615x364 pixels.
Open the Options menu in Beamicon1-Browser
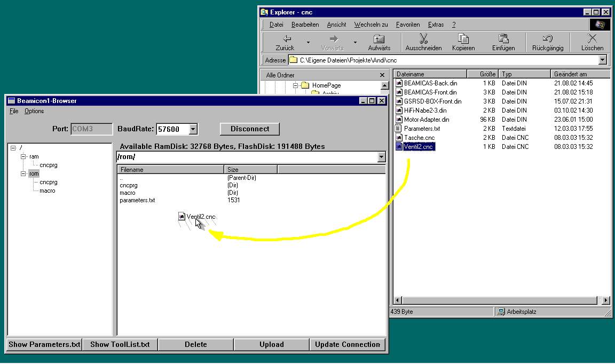tap(34, 111)
